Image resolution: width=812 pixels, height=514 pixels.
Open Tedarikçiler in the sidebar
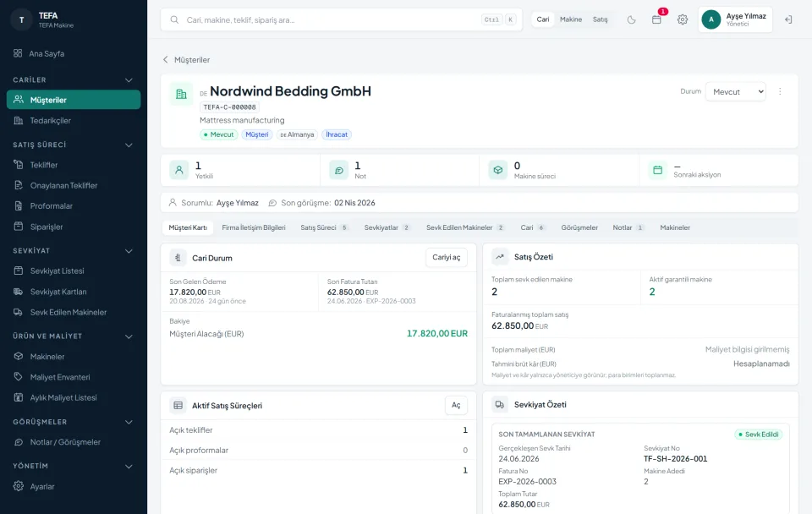pyautogui.click(x=74, y=121)
